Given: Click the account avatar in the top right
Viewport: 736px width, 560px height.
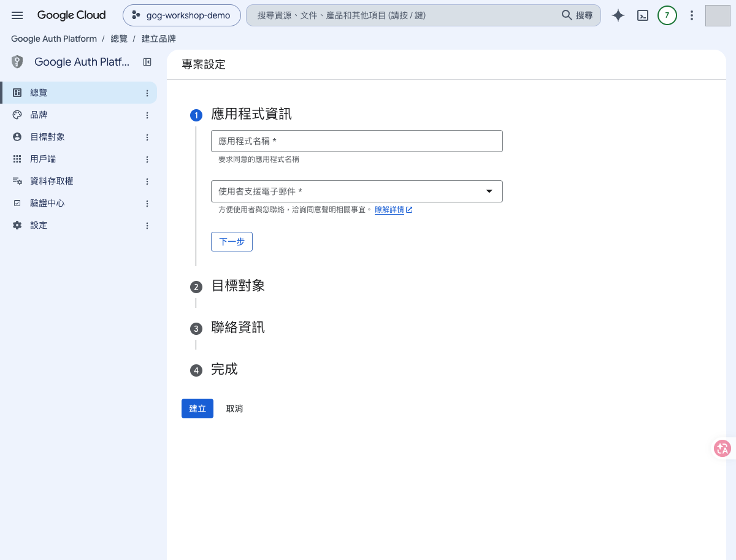Looking at the screenshot, I should [x=718, y=16].
